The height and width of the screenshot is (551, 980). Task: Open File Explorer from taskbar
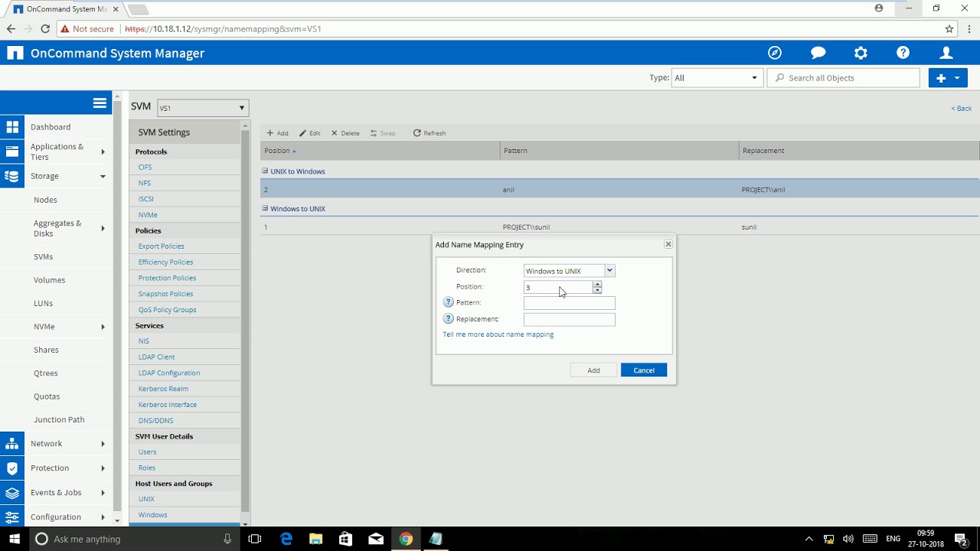point(315,539)
